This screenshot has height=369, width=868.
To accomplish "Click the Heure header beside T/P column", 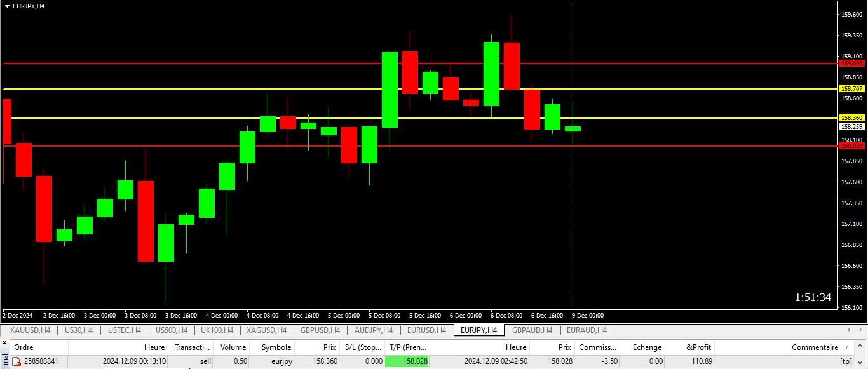I will [480, 347].
